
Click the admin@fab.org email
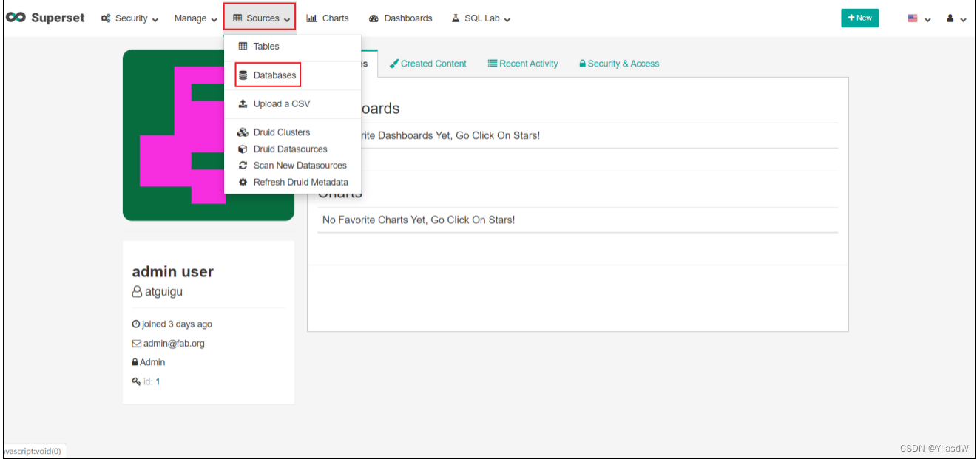click(x=174, y=344)
